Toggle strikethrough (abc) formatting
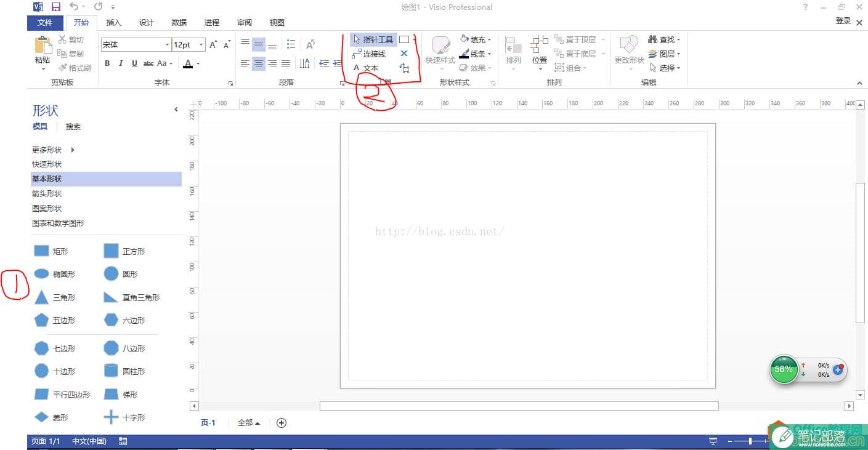Image resolution: width=868 pixels, height=450 pixels. pyautogui.click(x=148, y=63)
